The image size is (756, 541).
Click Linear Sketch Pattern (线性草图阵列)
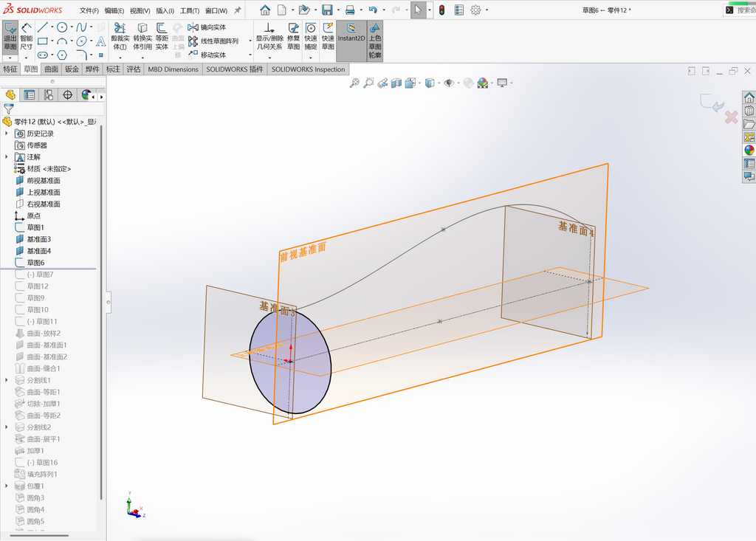point(213,41)
